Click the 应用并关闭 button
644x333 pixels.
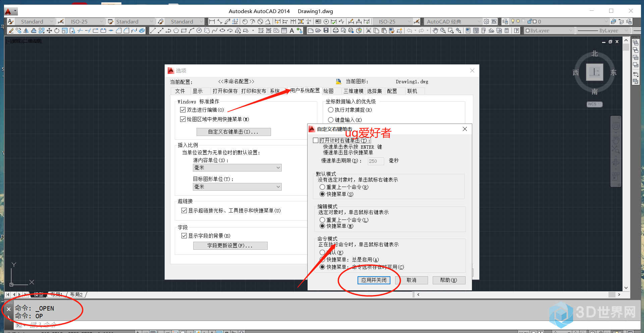click(x=374, y=280)
